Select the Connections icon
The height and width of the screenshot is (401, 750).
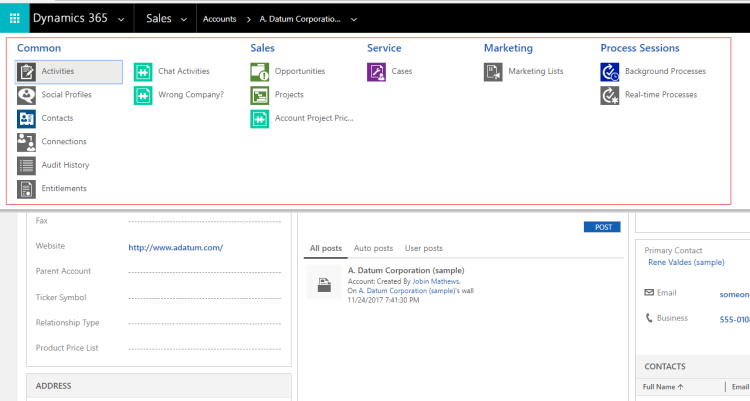[x=26, y=142]
